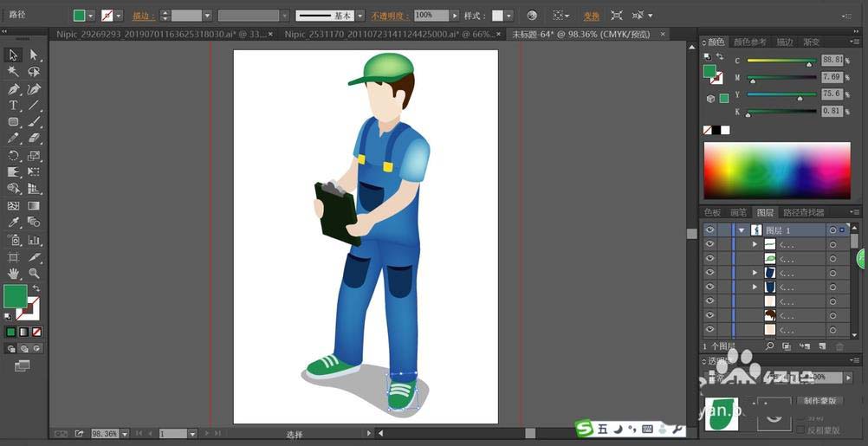Collapse the 图层 1 layer triangle

[x=742, y=229]
